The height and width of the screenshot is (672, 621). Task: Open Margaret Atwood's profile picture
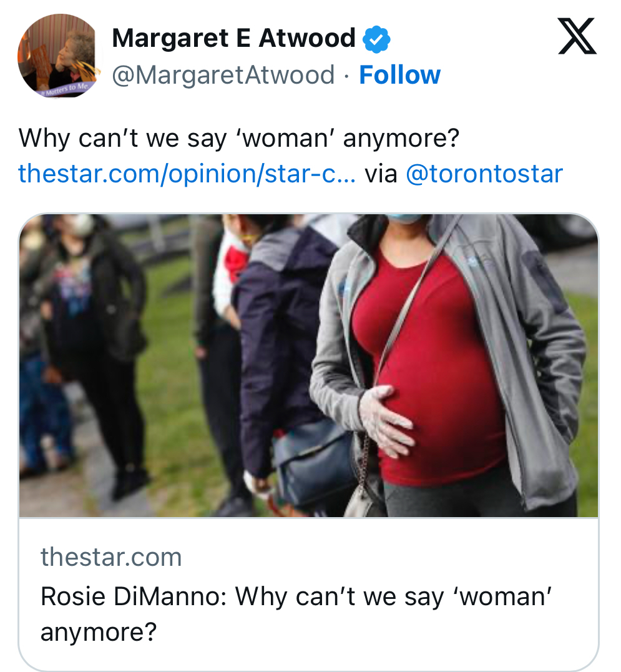point(59,56)
